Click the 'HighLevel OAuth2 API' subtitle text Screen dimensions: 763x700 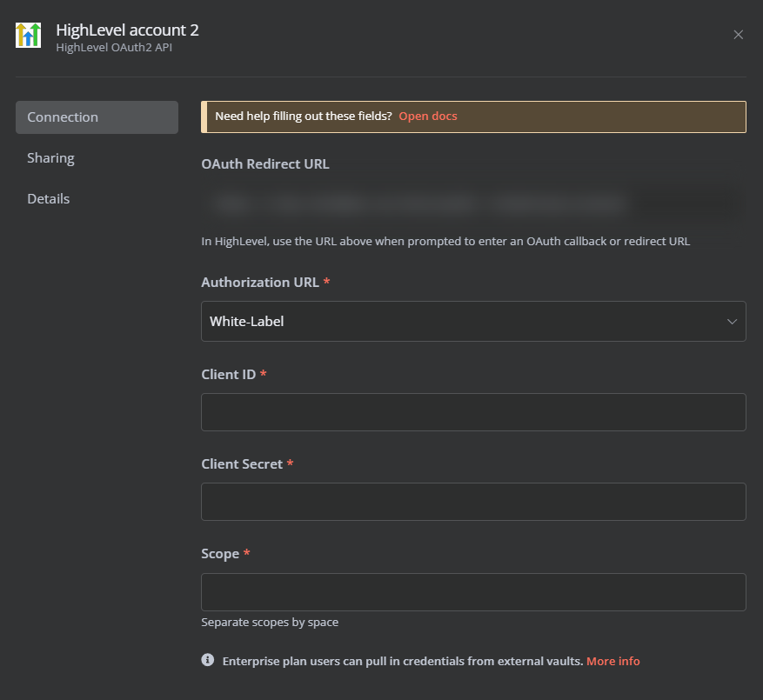114,48
